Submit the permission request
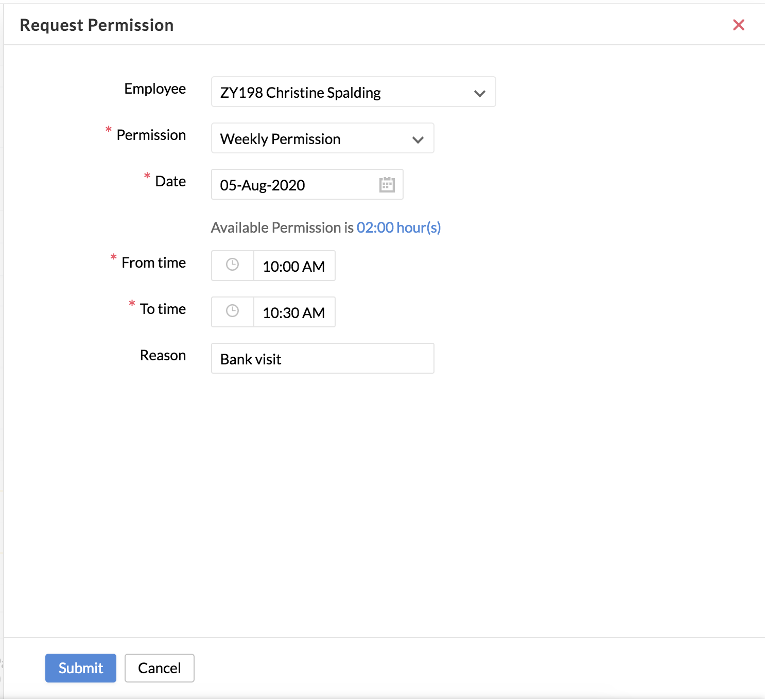This screenshot has height=700, width=765. [x=81, y=668]
